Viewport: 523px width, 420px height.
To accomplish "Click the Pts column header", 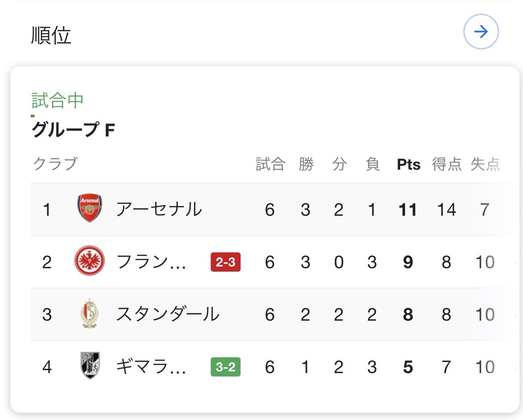I will tap(409, 165).
